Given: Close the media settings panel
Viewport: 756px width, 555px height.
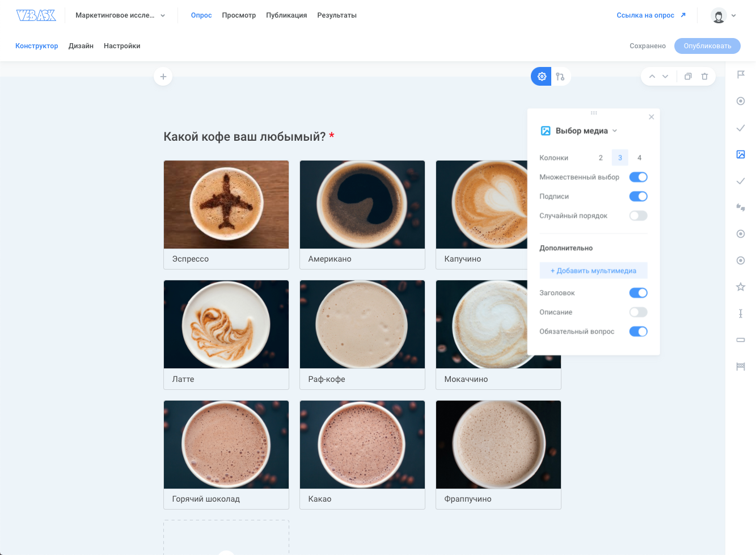Looking at the screenshot, I should tap(652, 117).
